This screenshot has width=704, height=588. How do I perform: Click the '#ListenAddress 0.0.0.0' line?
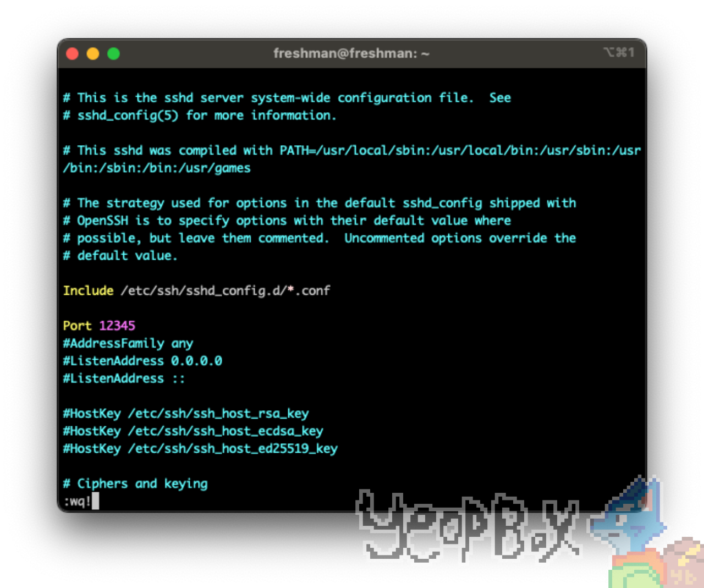tap(142, 361)
